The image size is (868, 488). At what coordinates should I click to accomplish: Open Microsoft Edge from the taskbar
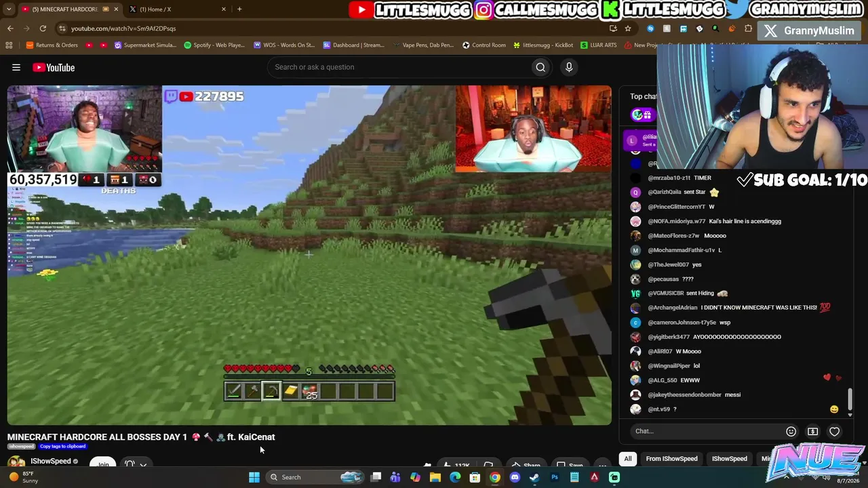(455, 477)
